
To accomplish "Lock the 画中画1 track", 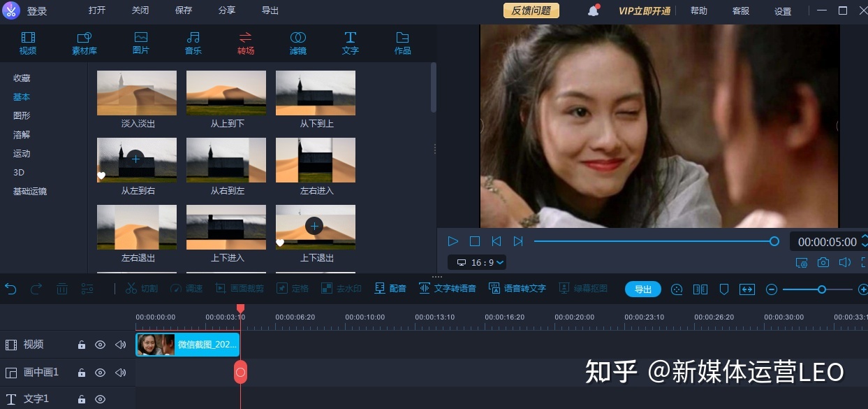I will click(x=81, y=372).
